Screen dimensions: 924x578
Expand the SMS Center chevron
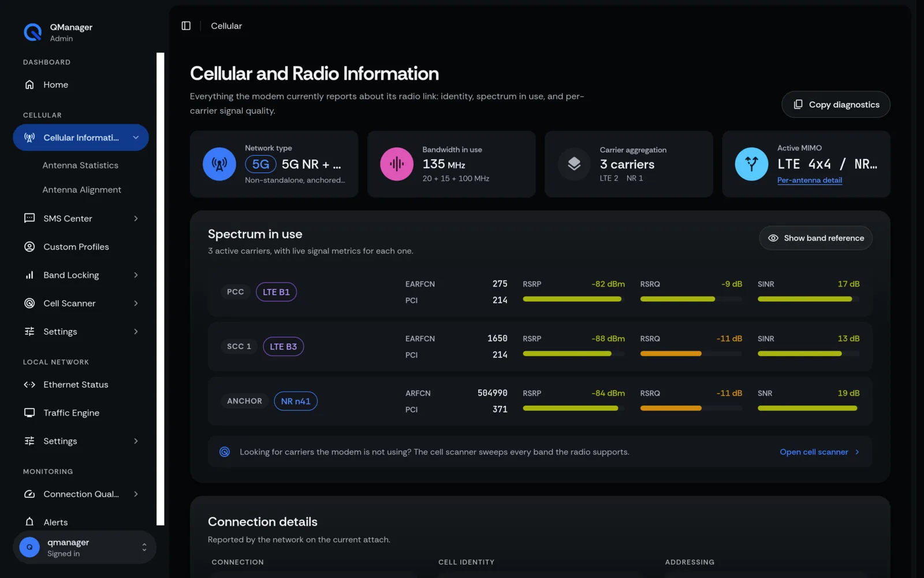tap(136, 218)
